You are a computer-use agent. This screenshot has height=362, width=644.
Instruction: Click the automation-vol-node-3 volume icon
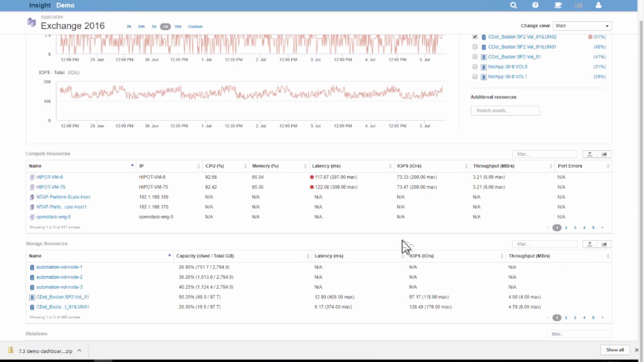point(32,287)
